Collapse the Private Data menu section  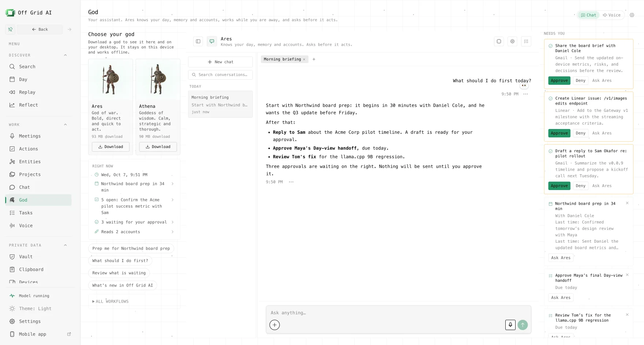point(65,245)
